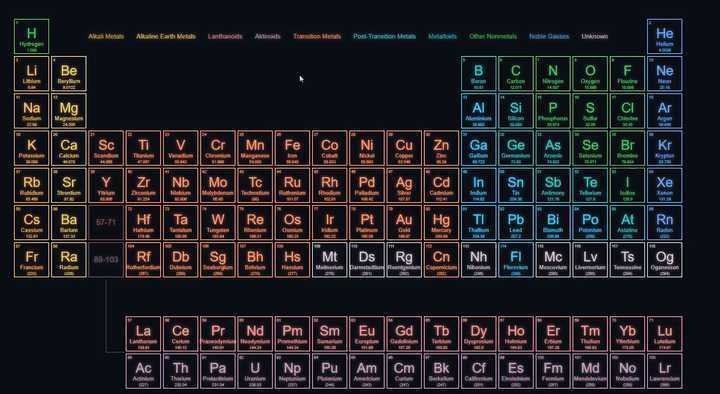
Task: Click the Titanium (Ti) tile
Action: [143, 148]
